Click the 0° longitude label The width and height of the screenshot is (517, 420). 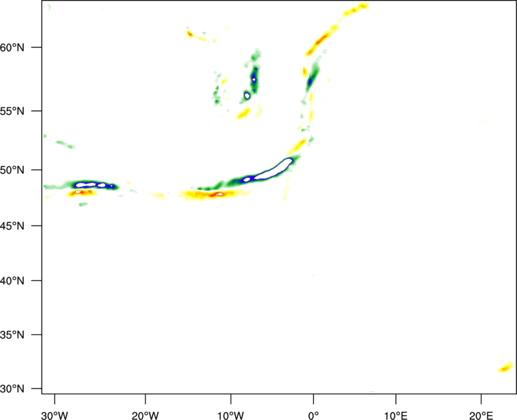click(x=313, y=415)
